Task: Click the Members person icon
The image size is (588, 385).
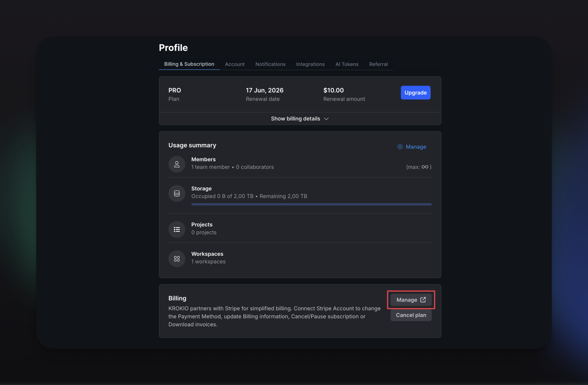Action: point(177,164)
